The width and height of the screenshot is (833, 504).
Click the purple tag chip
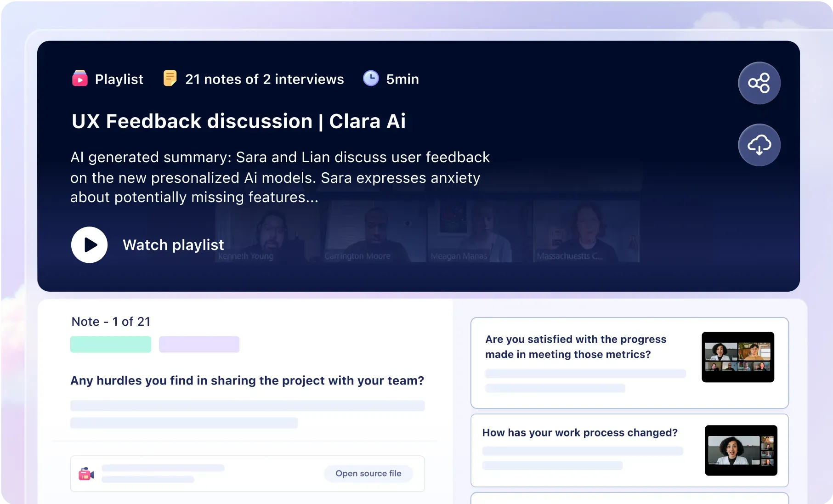click(199, 345)
